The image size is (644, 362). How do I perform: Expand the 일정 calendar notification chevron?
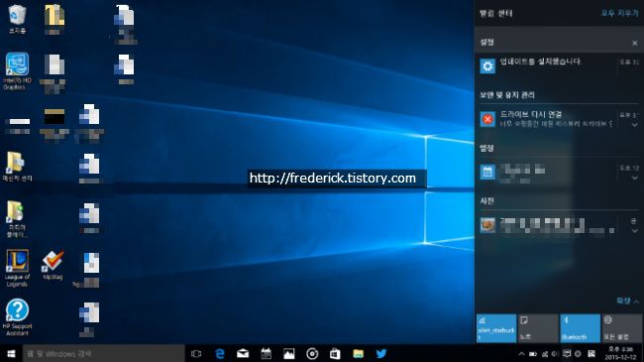tap(634, 179)
